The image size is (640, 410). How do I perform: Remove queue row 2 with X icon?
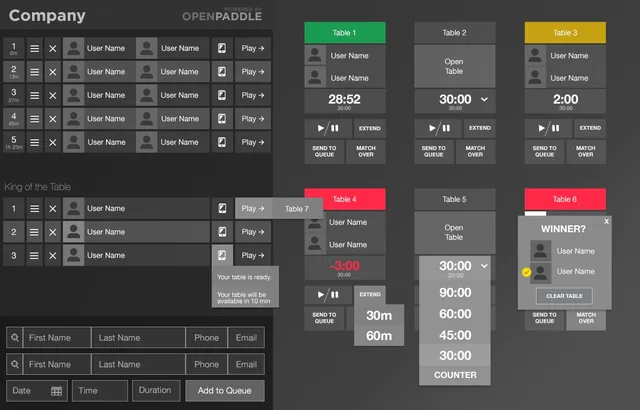pyautogui.click(x=53, y=72)
